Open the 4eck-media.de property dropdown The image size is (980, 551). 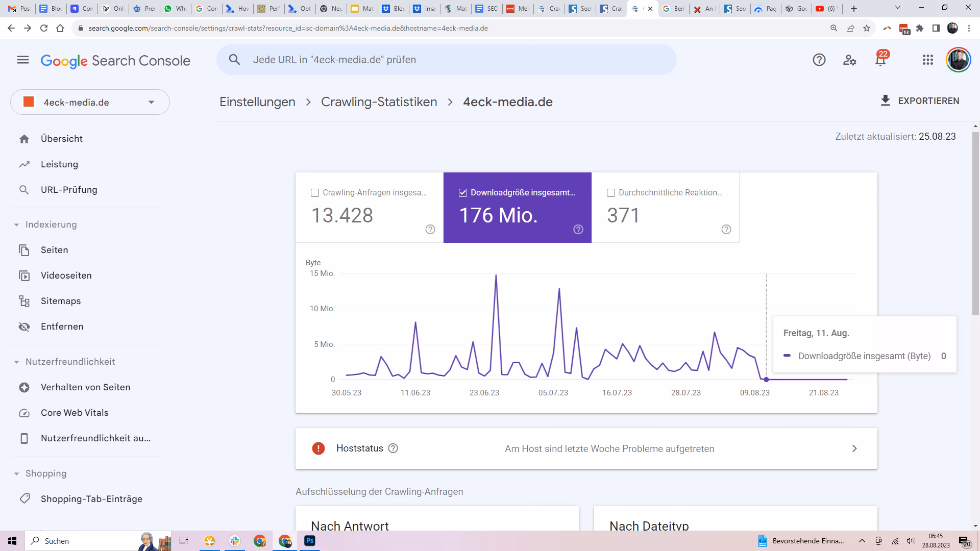tap(90, 102)
